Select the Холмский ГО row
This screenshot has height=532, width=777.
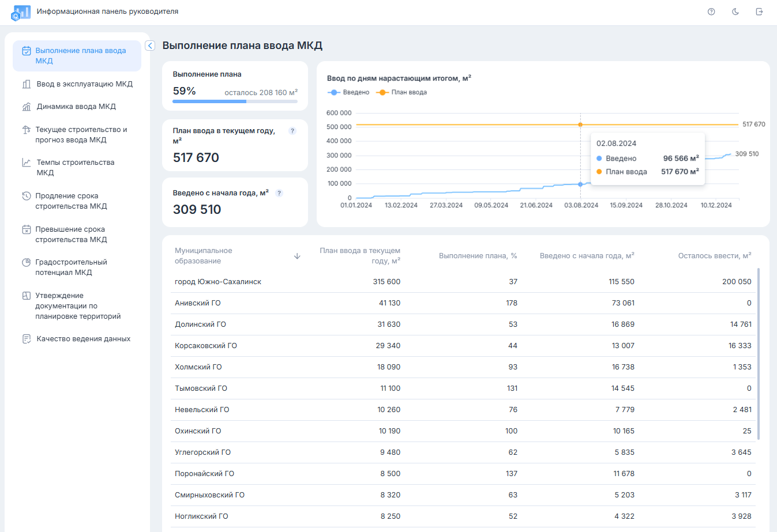(x=463, y=367)
